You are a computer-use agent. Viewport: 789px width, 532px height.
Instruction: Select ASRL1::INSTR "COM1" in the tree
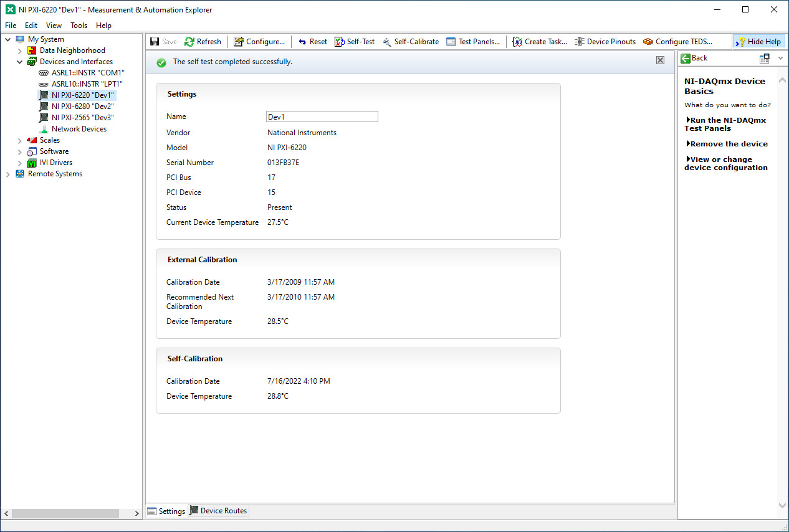point(88,73)
